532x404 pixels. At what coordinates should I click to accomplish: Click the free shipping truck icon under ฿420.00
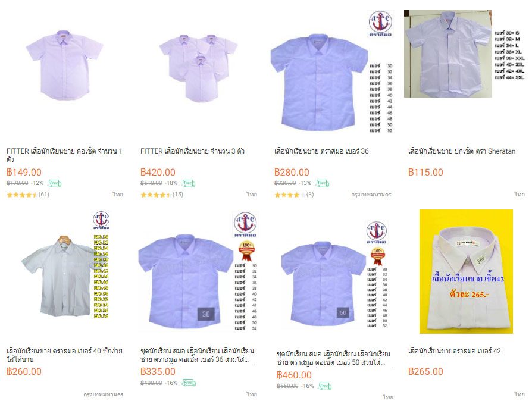click(x=188, y=183)
